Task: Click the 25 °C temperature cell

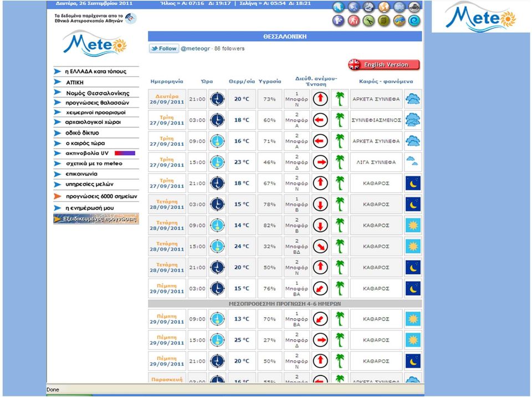Action: [x=242, y=340]
